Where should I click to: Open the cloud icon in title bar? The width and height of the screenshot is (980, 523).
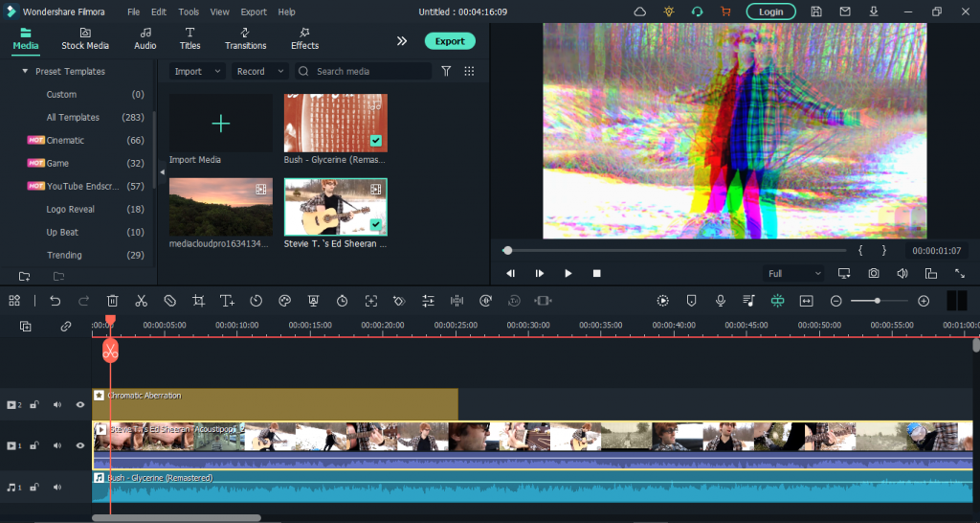[640, 11]
